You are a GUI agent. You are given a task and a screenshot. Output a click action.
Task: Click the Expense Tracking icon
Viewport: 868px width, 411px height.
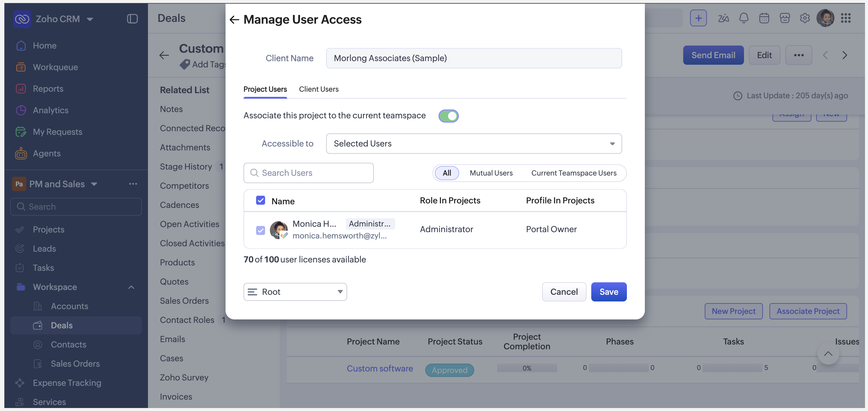20,383
